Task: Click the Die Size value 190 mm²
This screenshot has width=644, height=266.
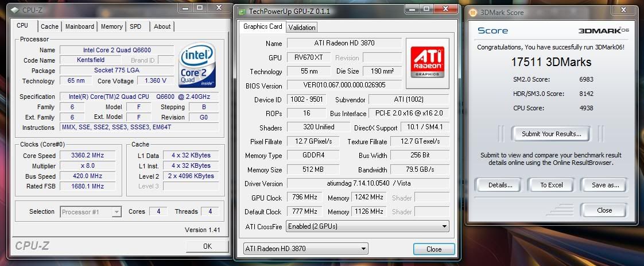Action: pos(382,71)
